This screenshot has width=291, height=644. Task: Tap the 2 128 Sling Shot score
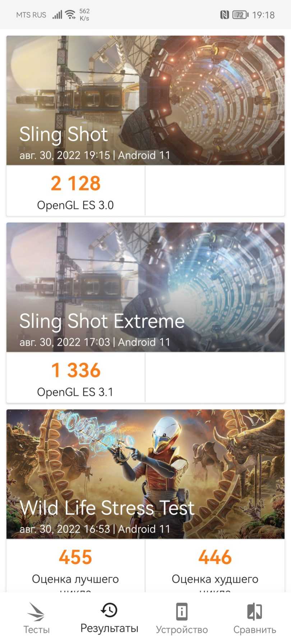click(75, 183)
